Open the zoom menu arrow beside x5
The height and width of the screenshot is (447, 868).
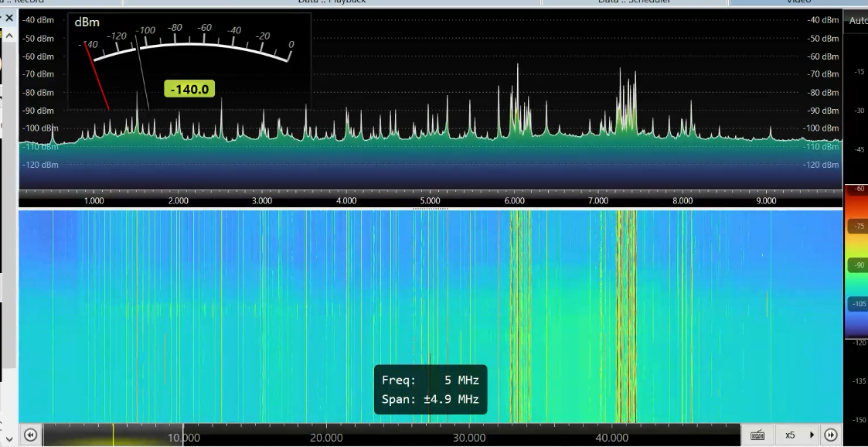(812, 435)
